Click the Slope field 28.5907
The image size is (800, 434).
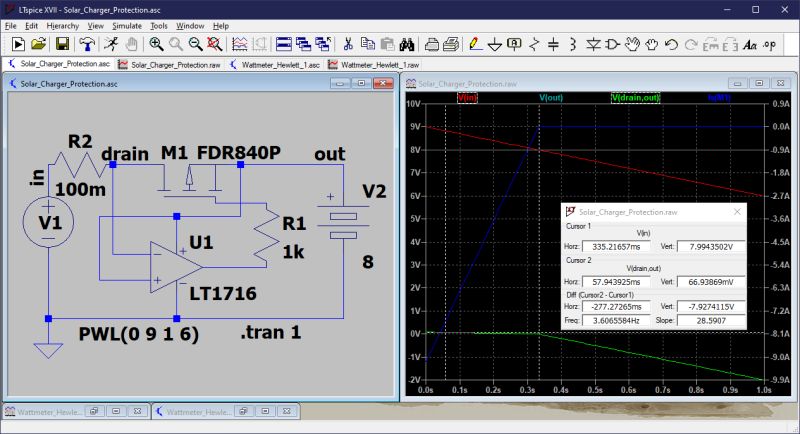pyautogui.click(x=711, y=320)
